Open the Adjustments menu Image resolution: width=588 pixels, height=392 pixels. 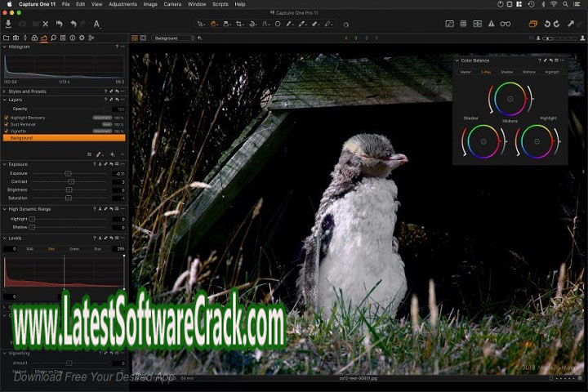pyautogui.click(x=122, y=4)
